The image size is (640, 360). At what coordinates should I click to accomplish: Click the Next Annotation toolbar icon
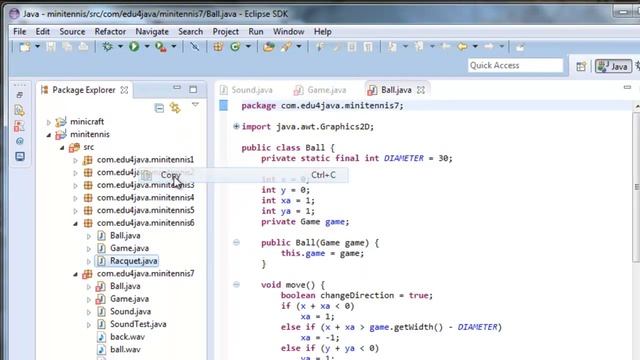click(392, 47)
